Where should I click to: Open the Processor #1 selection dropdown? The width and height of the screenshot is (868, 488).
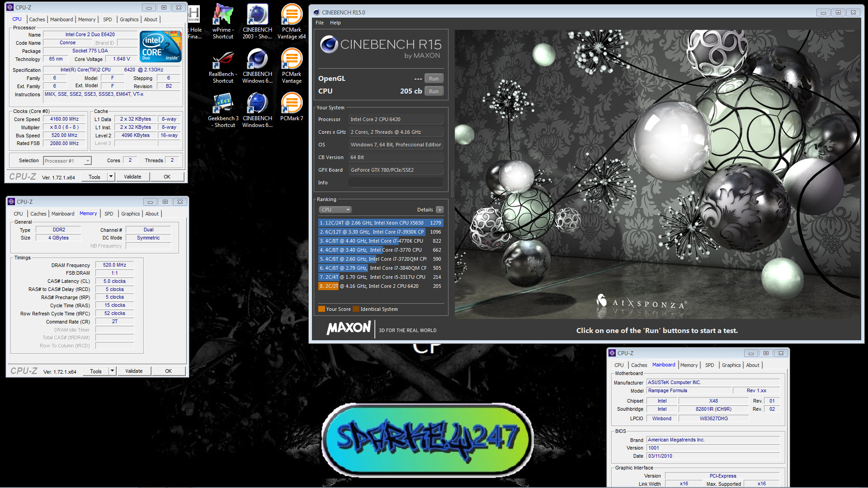coord(67,161)
